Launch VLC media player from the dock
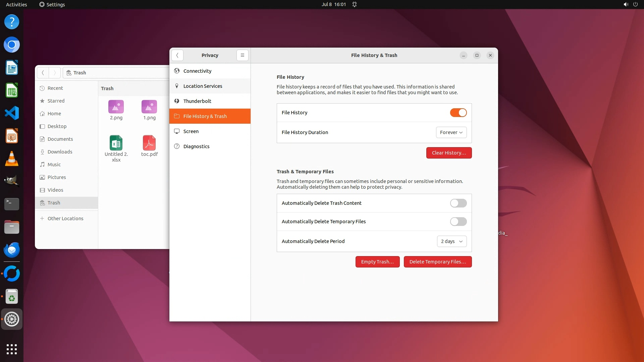Viewport: 644px width, 362px height. point(12,159)
